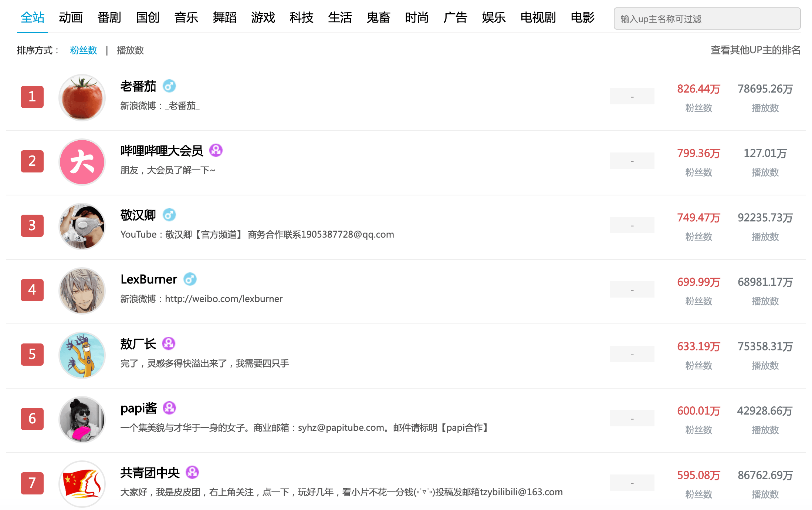Sort ranking by 粉丝数
The image size is (812, 510).
click(x=84, y=50)
